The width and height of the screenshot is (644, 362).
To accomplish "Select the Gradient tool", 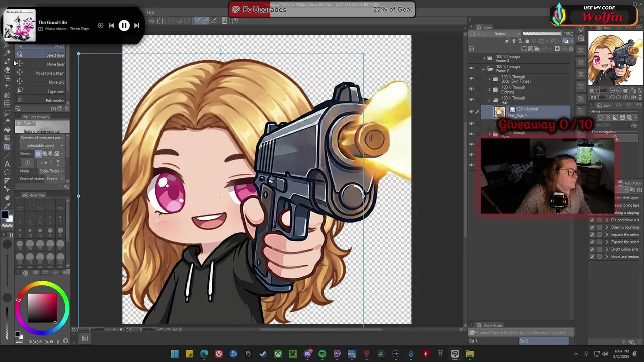I will pos(7,137).
